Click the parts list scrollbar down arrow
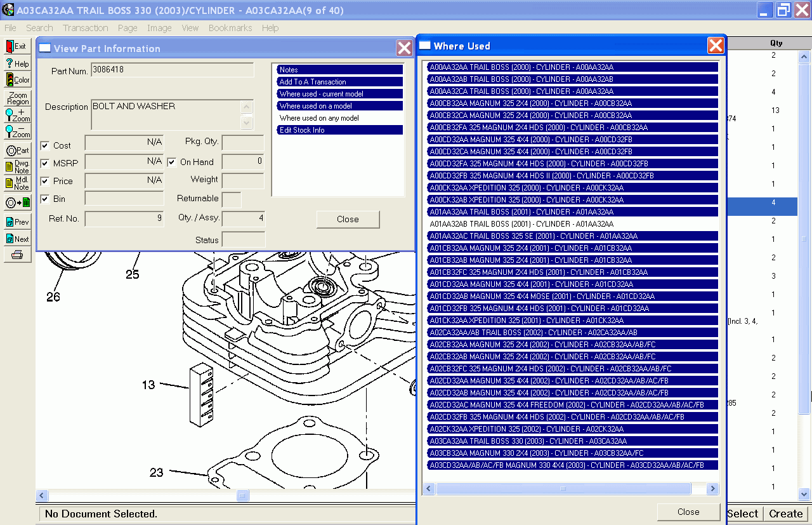Image resolution: width=812 pixels, height=525 pixels. pos(804,494)
